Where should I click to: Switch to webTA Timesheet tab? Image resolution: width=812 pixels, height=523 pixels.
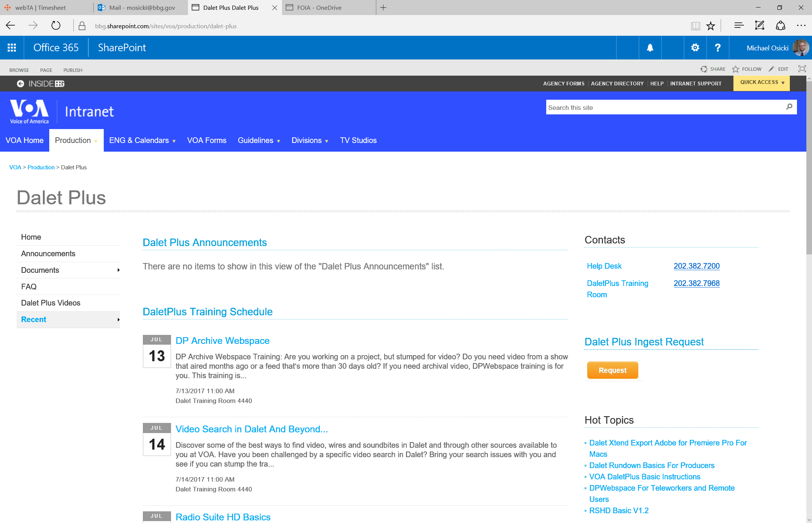46,8
